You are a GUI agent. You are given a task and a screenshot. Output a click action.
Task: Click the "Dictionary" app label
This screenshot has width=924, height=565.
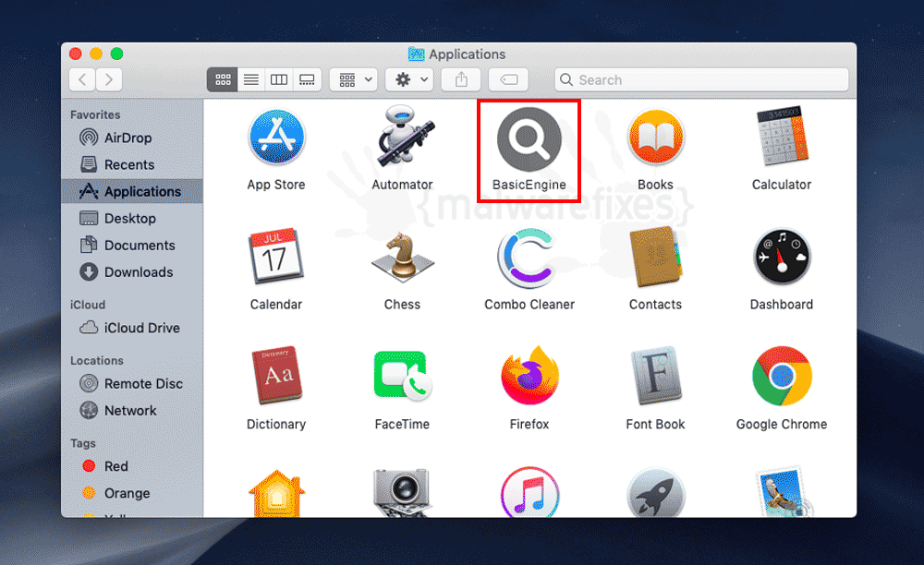(x=276, y=425)
